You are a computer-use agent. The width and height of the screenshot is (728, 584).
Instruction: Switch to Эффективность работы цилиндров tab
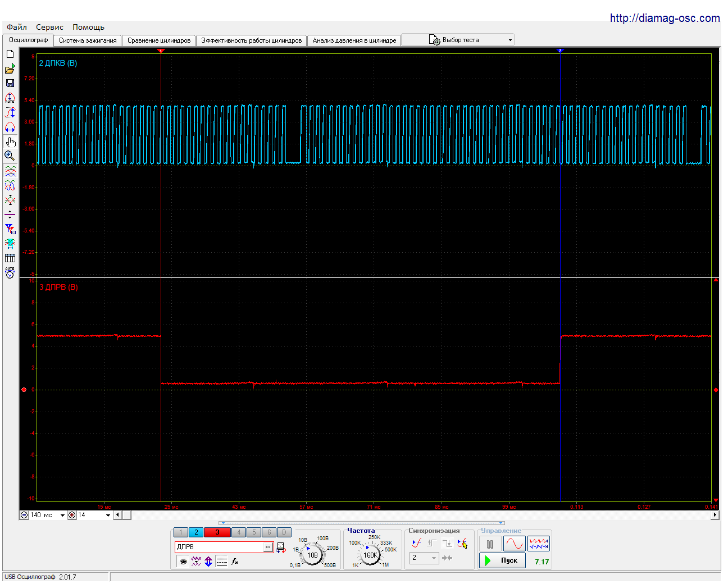point(251,40)
